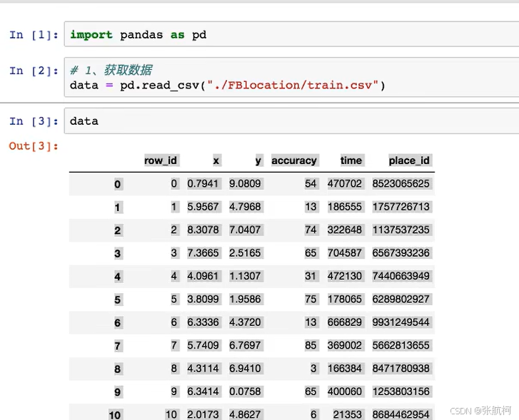Click y value 1.9586

tap(246, 299)
